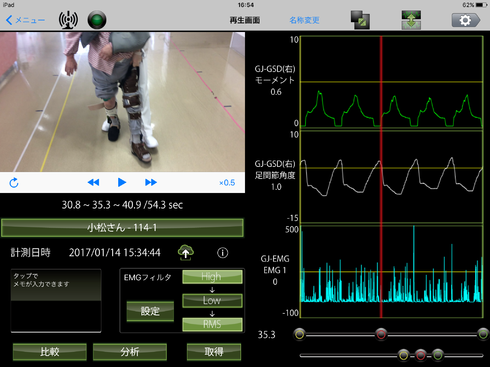Upload data with the cloud arrow icon

tap(186, 253)
